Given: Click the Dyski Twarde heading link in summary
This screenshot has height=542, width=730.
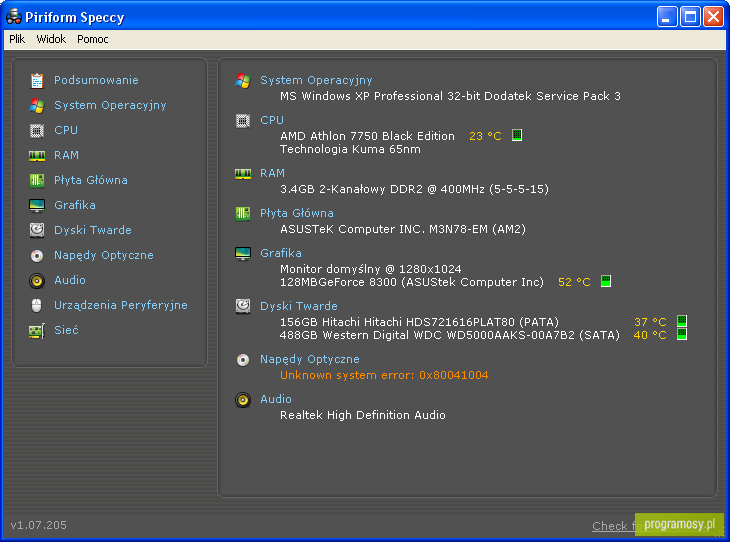Looking at the screenshot, I should tap(298, 306).
